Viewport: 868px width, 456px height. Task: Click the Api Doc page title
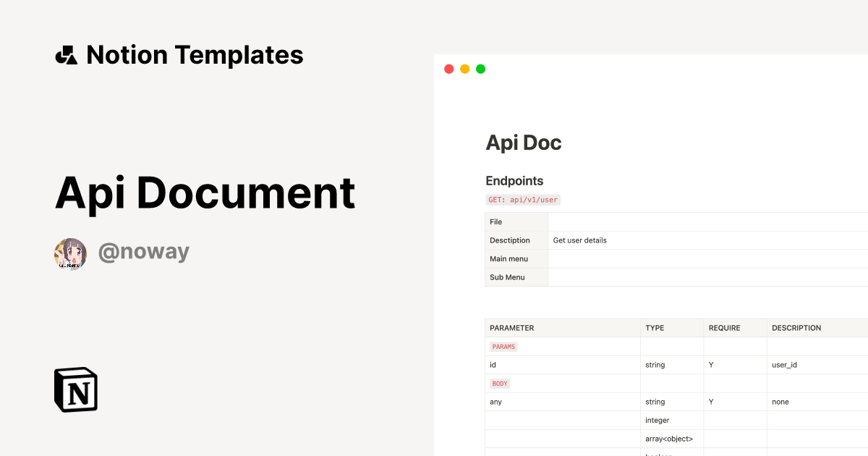coord(524,143)
